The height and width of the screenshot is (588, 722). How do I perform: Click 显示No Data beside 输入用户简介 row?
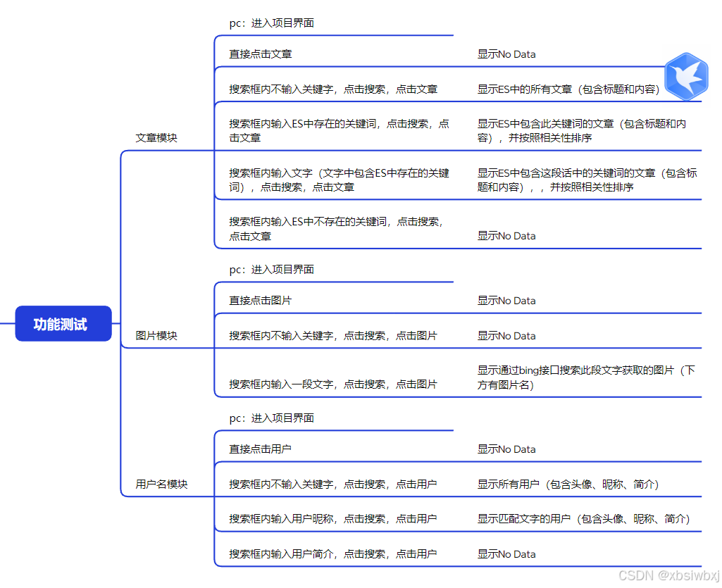coord(506,554)
